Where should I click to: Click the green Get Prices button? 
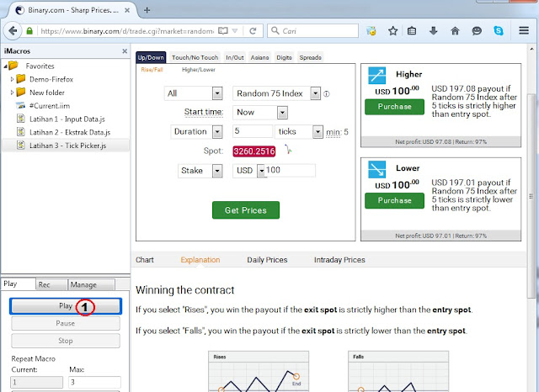[246, 210]
